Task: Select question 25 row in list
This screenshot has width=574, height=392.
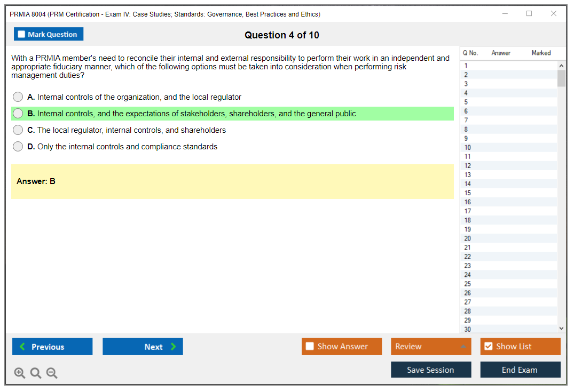Action: (468, 284)
